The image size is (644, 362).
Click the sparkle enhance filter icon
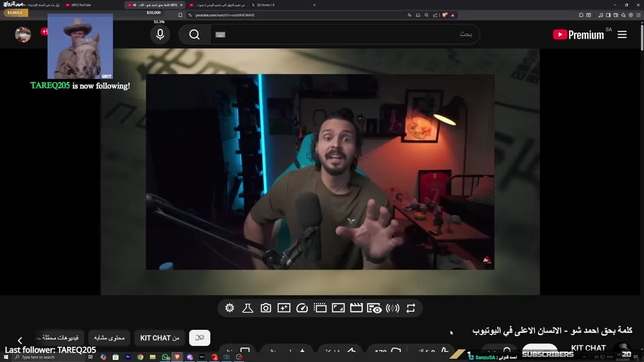[x=284, y=308]
